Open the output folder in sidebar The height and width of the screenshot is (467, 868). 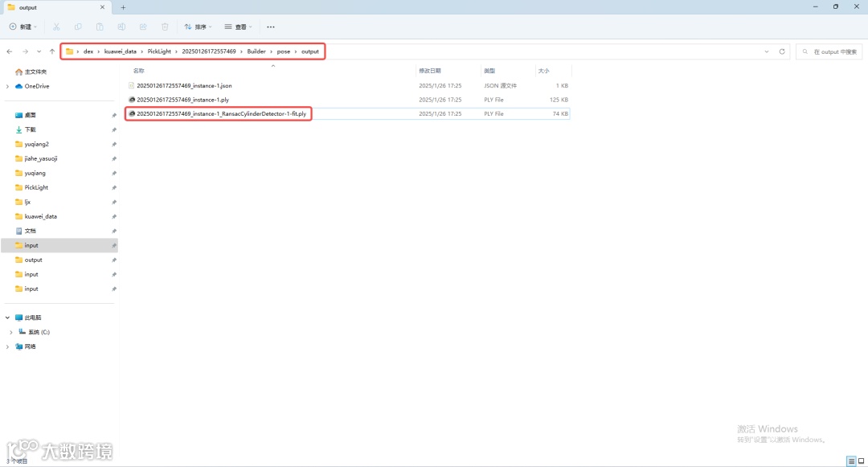pos(33,260)
